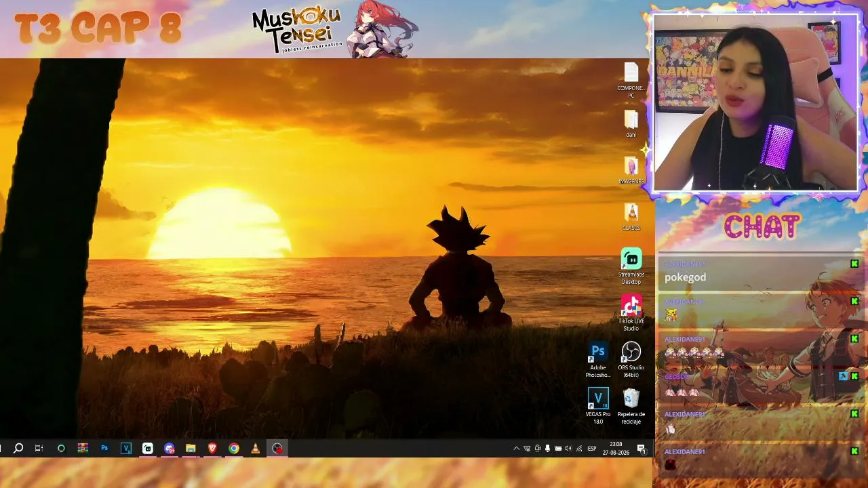
Task: Open VLC media player taskbar icon
Action: point(256,448)
